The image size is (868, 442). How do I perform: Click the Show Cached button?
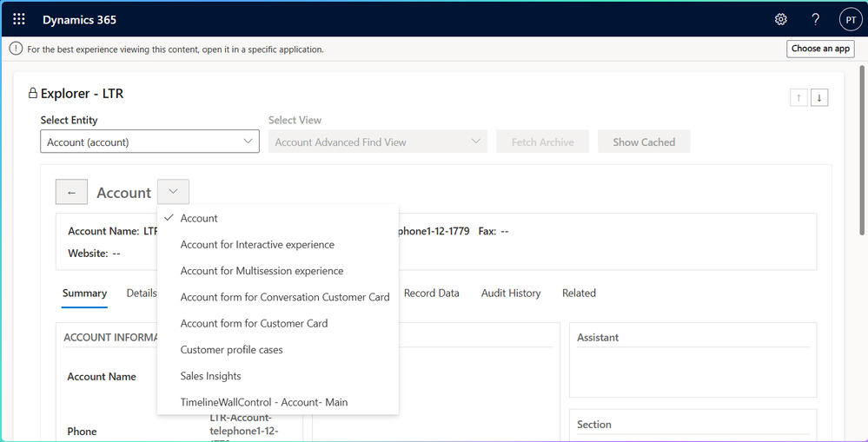(x=644, y=142)
